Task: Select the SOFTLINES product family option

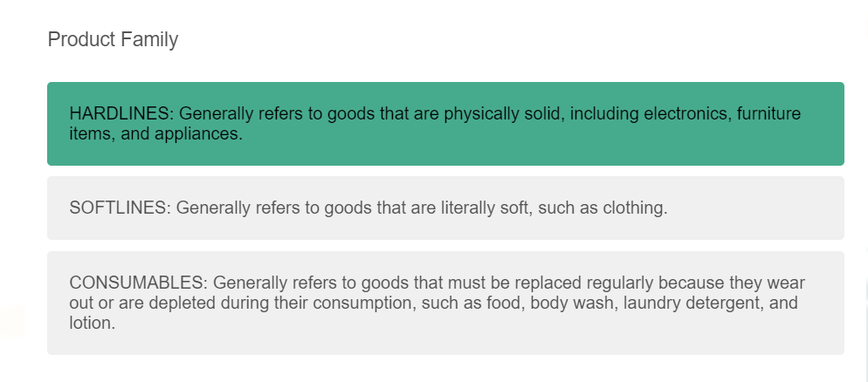Action: click(x=445, y=208)
